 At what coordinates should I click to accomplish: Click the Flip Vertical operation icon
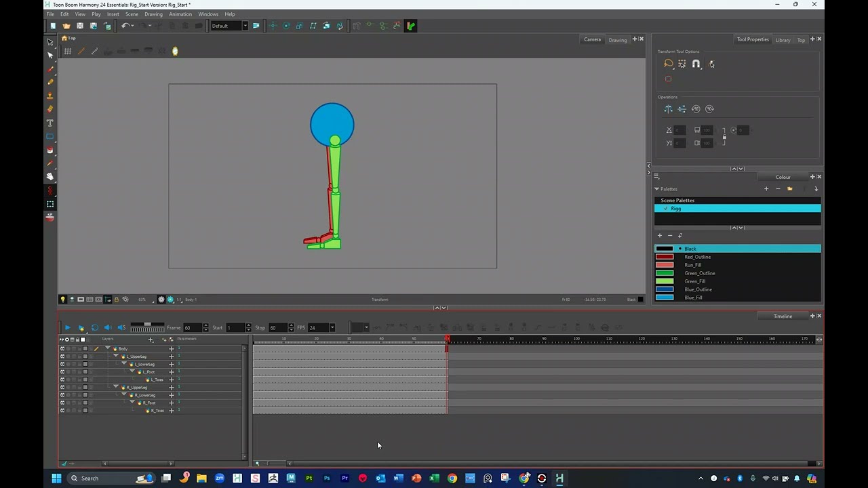tap(682, 108)
